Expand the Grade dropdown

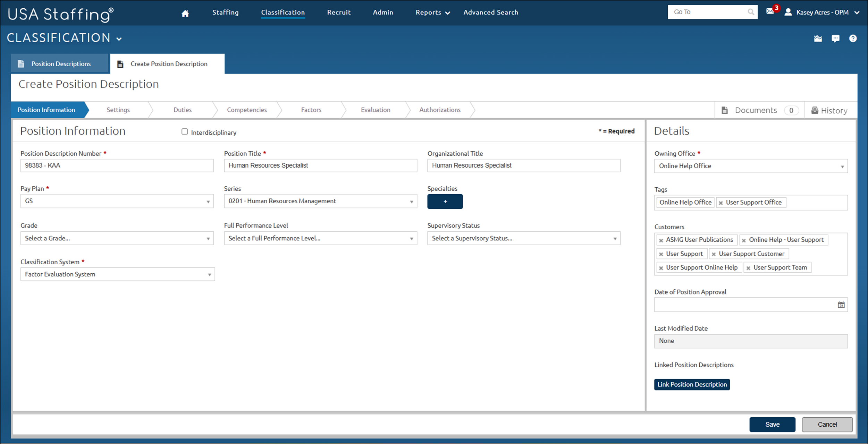117,238
